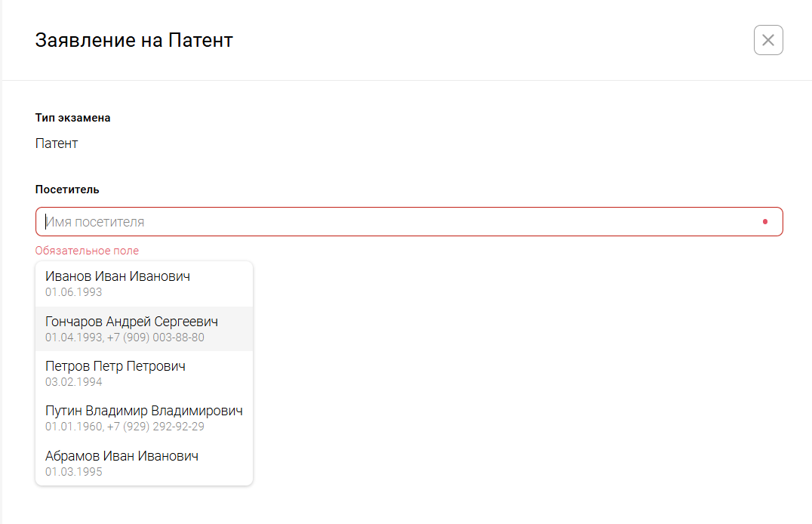Close the Заявление на Патент dialog
Image resolution: width=812 pixels, height=524 pixels.
click(x=768, y=40)
